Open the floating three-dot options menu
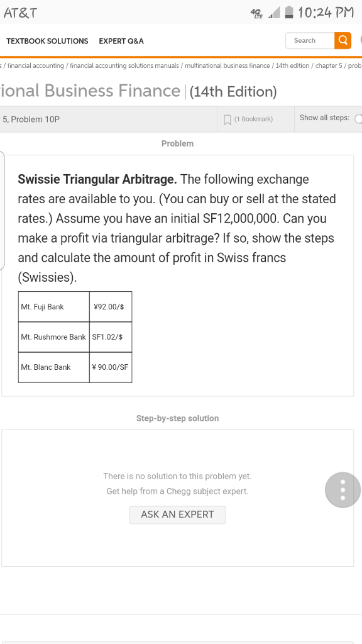 343,489
